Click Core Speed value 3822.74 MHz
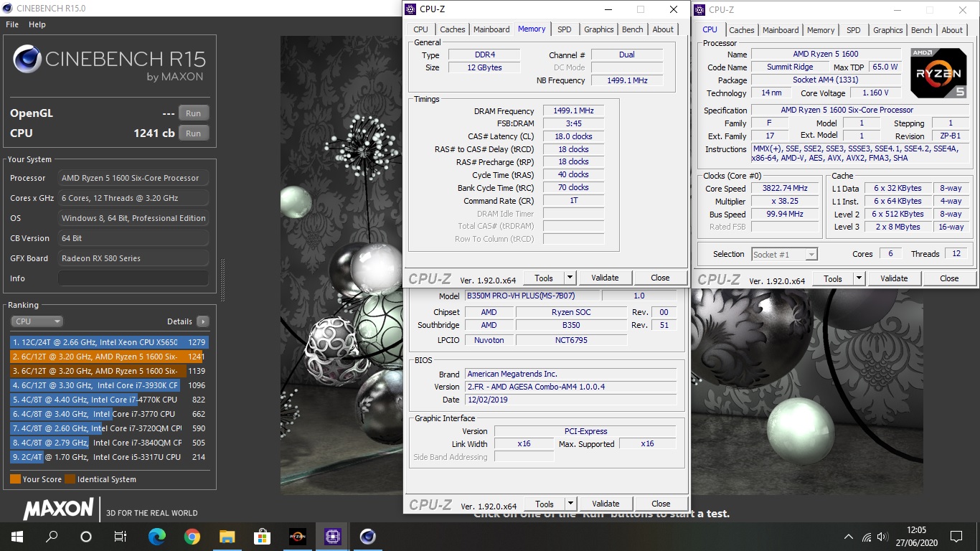Viewport: 980px width, 551px height. click(x=784, y=188)
